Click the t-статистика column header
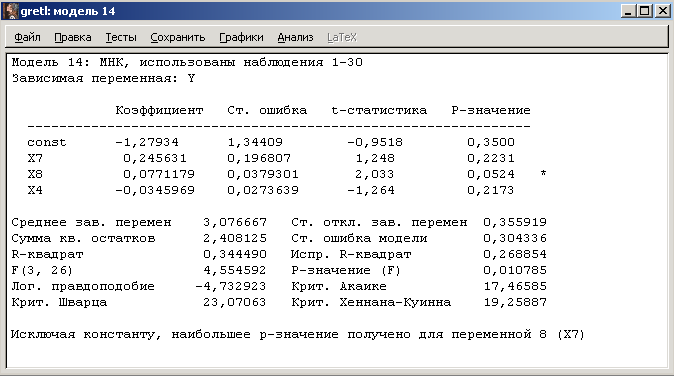The width and height of the screenshot is (674, 376). click(379, 110)
